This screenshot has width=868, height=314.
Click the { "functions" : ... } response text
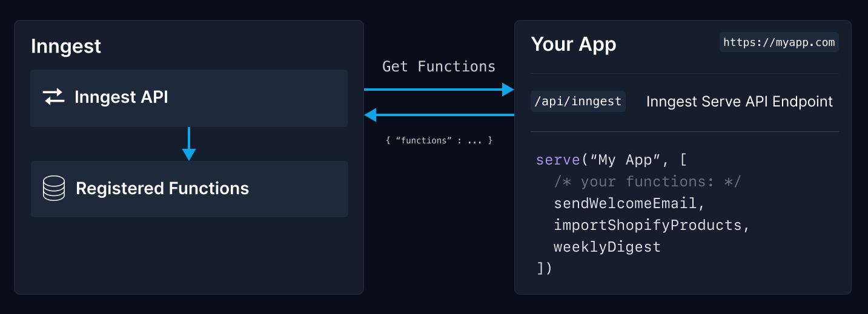(x=439, y=140)
